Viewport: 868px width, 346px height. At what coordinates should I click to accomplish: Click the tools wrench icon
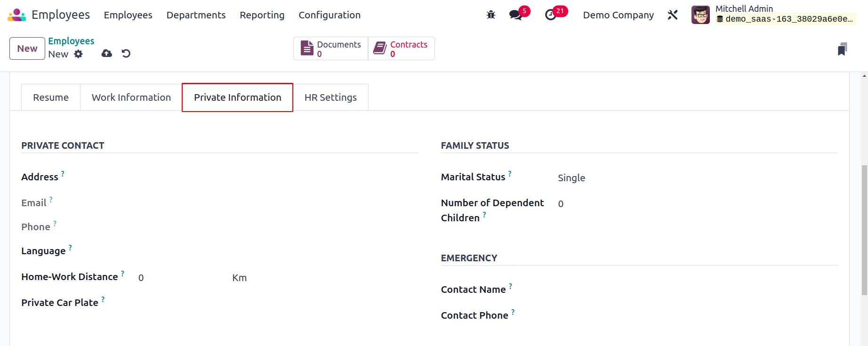pos(673,15)
